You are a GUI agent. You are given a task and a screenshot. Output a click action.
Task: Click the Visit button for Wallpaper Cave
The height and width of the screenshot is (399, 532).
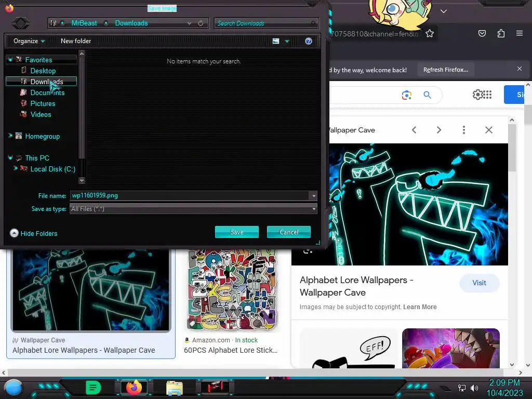coord(479,283)
